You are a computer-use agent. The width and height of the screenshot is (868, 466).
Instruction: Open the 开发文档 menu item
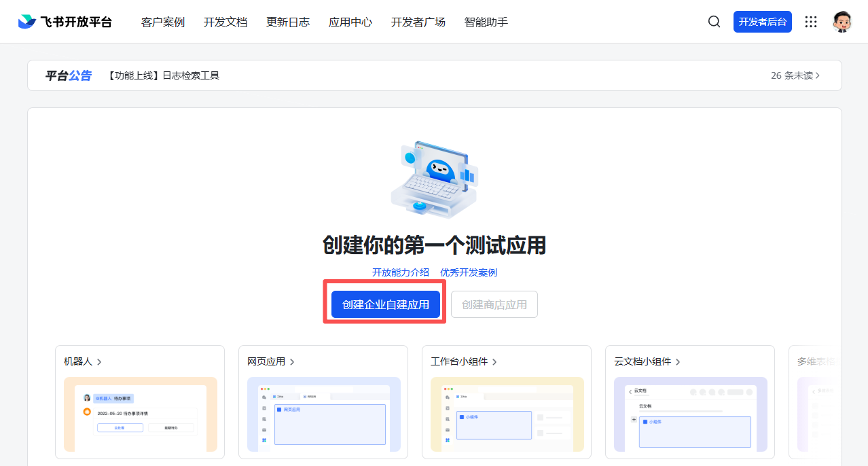[x=225, y=22]
